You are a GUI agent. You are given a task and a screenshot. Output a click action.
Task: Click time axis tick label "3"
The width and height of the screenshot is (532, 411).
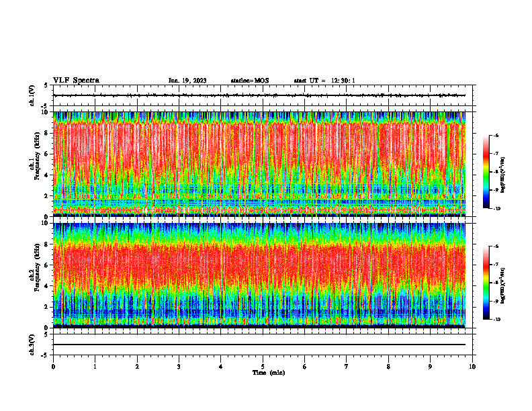click(179, 367)
